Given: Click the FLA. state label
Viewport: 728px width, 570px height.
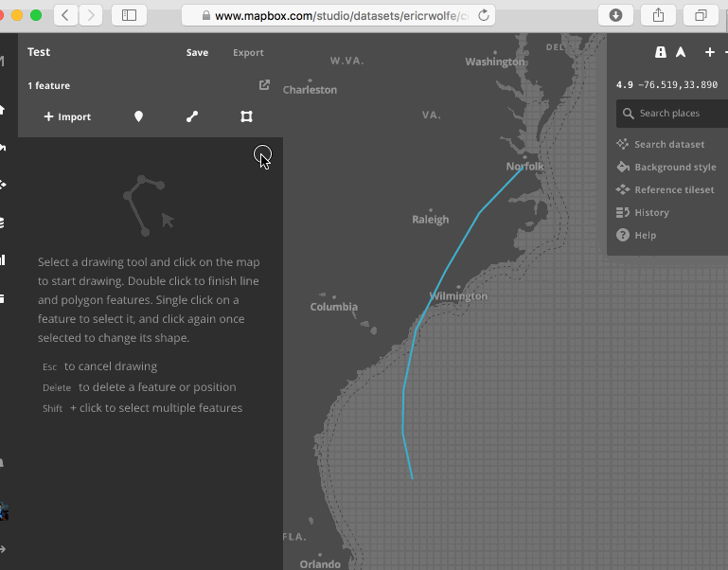Looking at the screenshot, I should 294,537.
